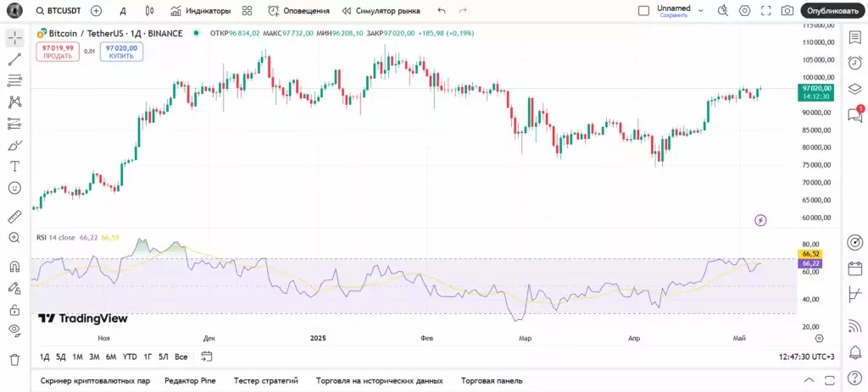This screenshot has height=392, width=868.
Task: Open the 12:47:30 UTC+3 timezone menu
Action: [x=806, y=357]
